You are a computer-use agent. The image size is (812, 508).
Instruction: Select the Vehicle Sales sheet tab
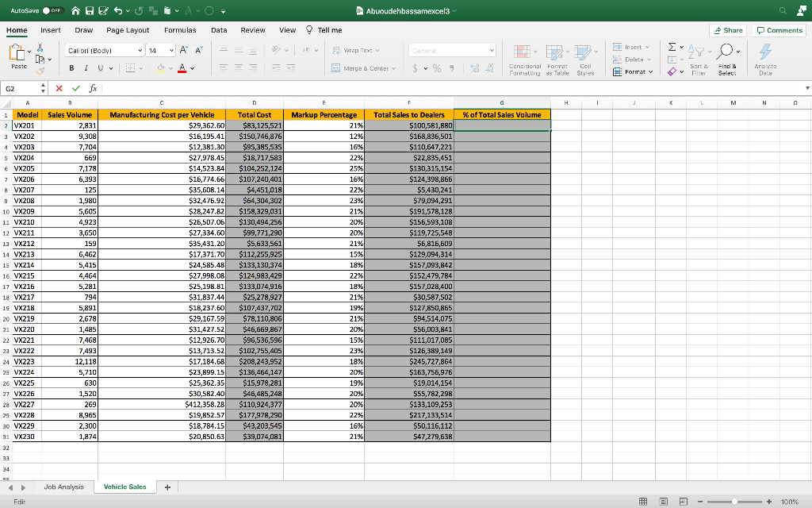pyautogui.click(x=124, y=487)
